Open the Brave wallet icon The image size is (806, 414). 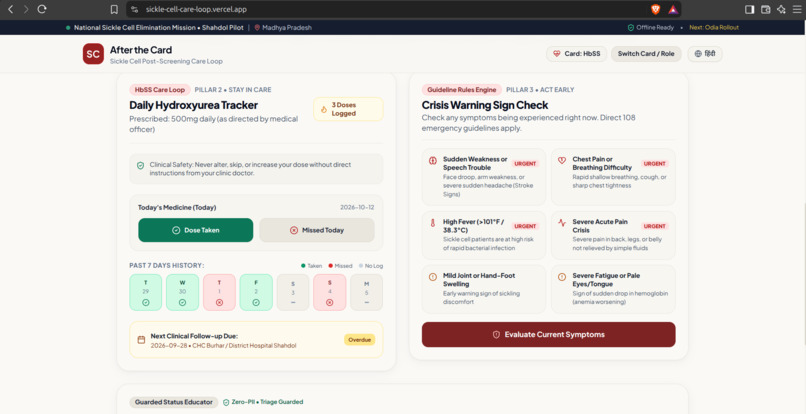765,9
